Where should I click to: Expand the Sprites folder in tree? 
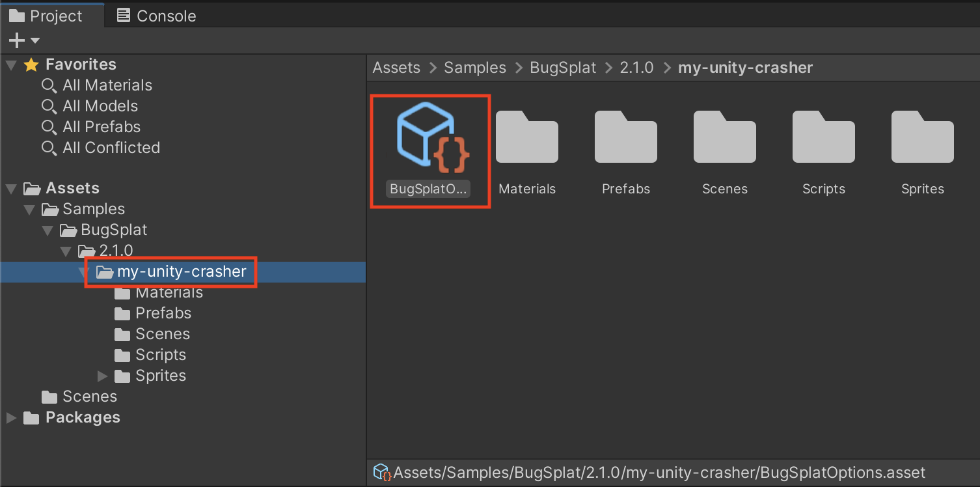pos(102,376)
